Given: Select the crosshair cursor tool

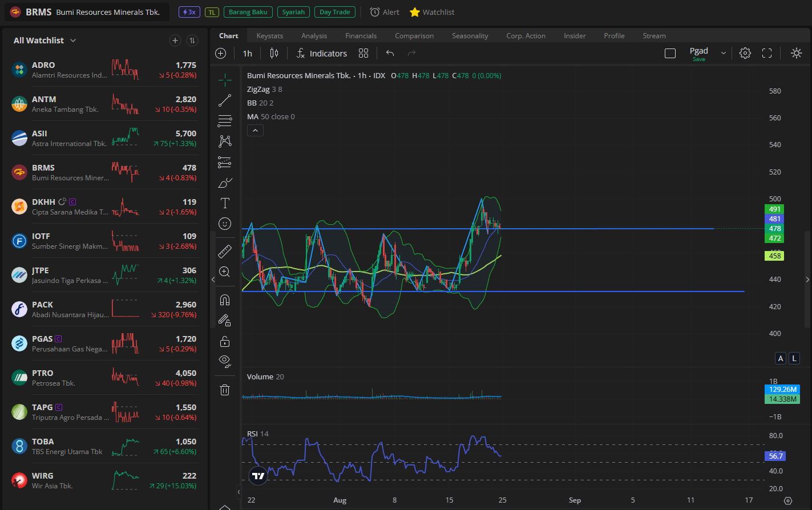Looking at the screenshot, I should click(x=225, y=80).
